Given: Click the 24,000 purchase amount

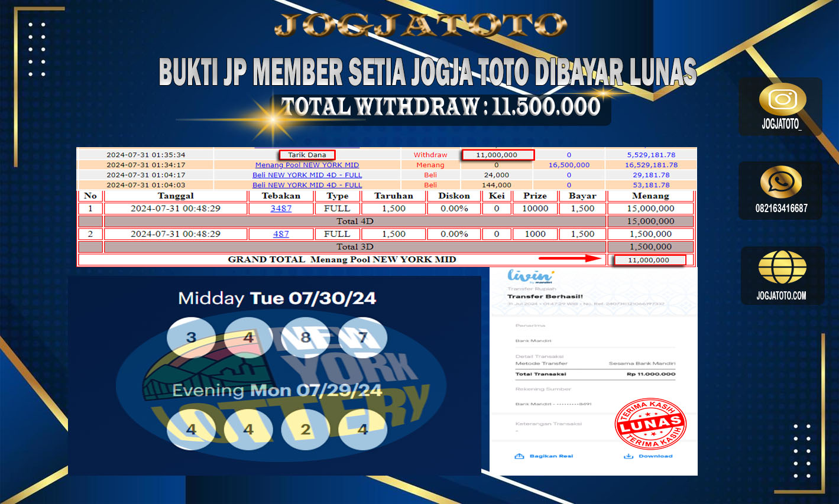Looking at the screenshot, I should tap(497, 175).
